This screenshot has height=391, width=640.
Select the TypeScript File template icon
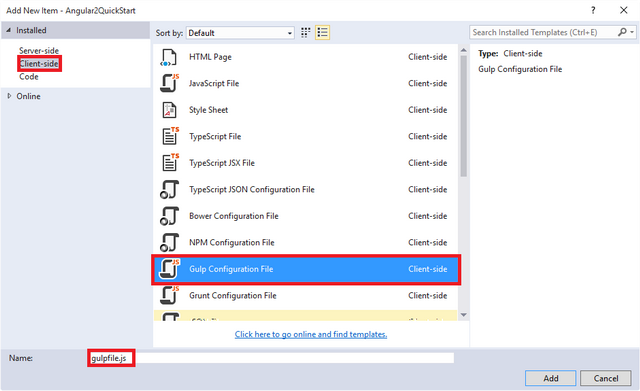click(x=170, y=136)
